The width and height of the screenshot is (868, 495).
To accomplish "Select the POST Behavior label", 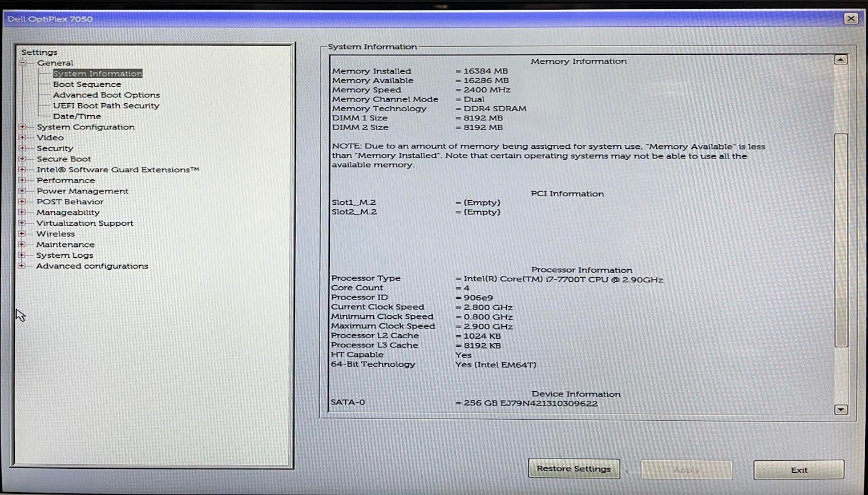I will [70, 202].
